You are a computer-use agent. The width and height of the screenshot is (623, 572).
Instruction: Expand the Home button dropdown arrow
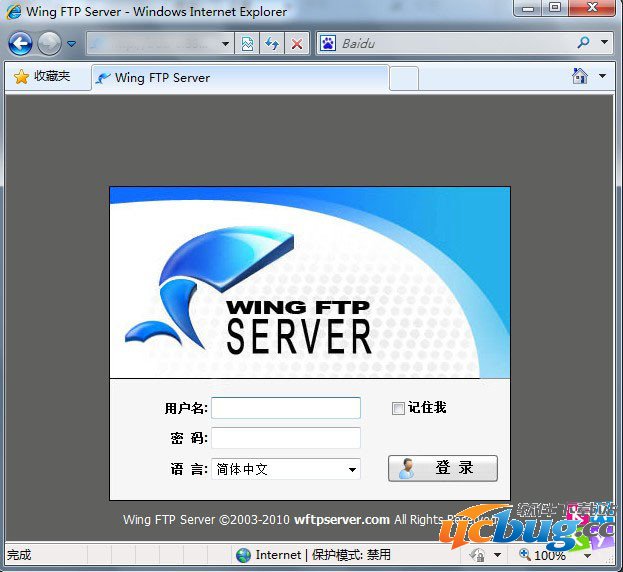pyautogui.click(x=603, y=76)
